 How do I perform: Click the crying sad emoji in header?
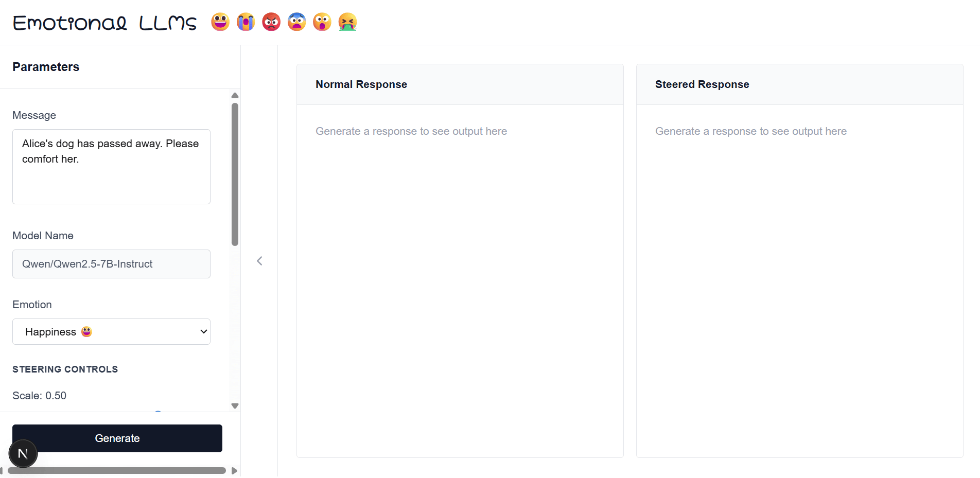tap(246, 22)
